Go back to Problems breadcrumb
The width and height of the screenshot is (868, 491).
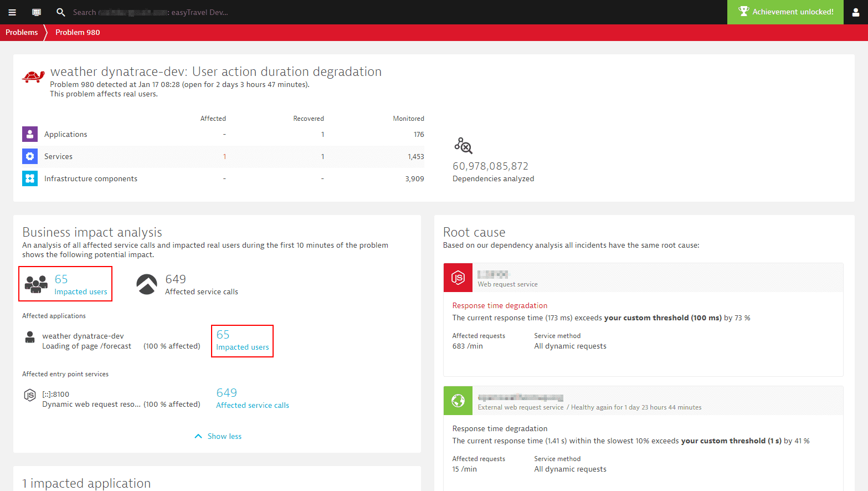[22, 32]
